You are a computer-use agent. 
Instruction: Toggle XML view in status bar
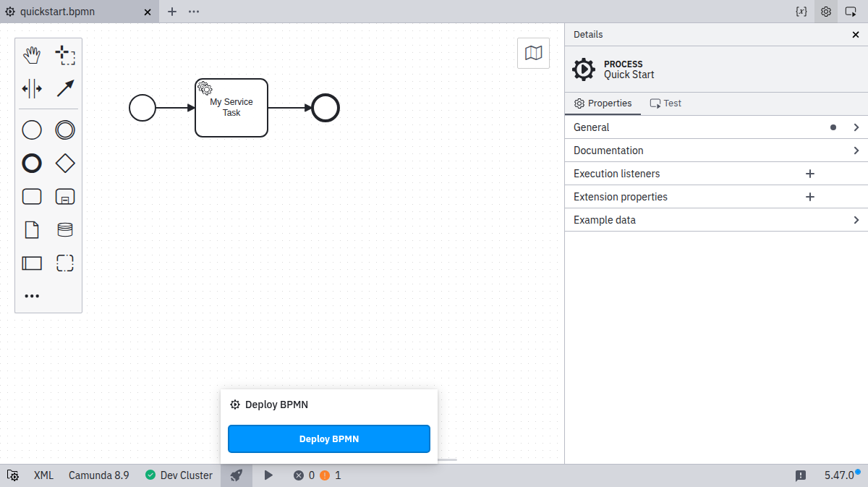coord(43,475)
